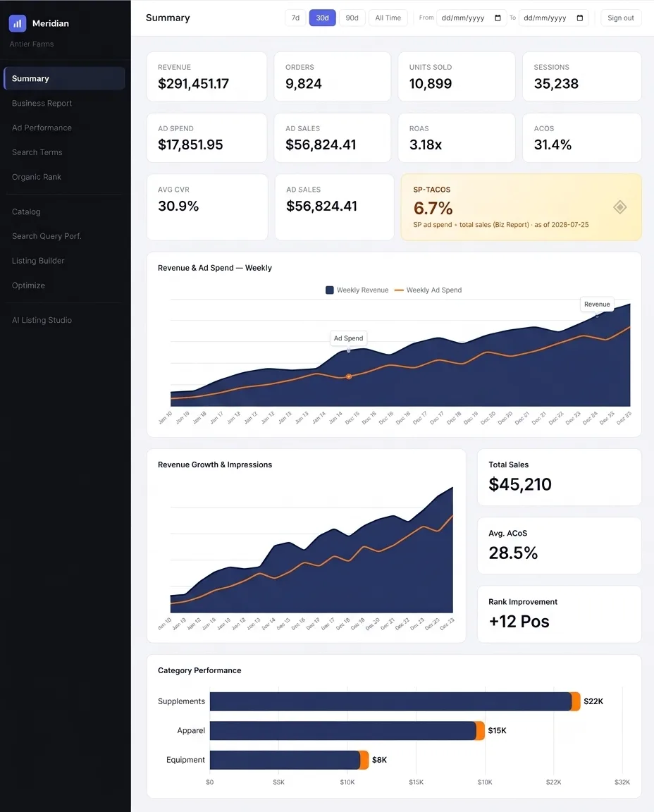Toggle Weekly Ad Spend legend line
This screenshot has height=812, width=654.
click(399, 290)
